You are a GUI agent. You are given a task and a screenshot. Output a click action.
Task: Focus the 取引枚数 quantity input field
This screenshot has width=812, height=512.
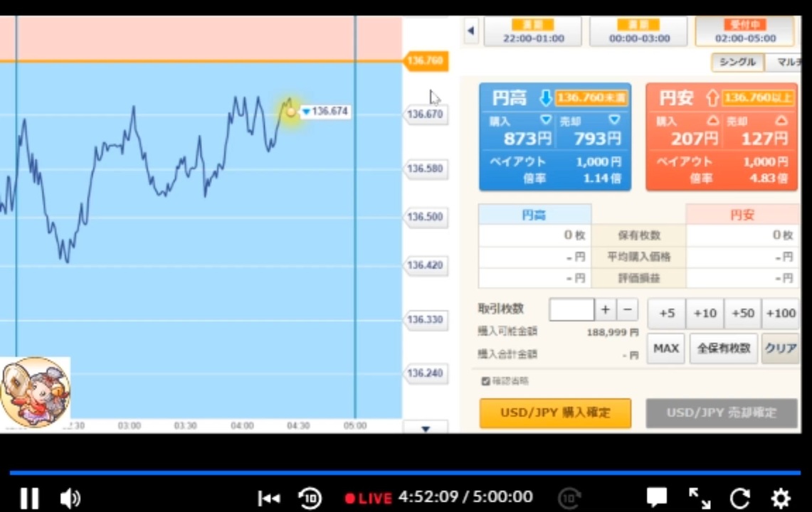click(x=571, y=309)
